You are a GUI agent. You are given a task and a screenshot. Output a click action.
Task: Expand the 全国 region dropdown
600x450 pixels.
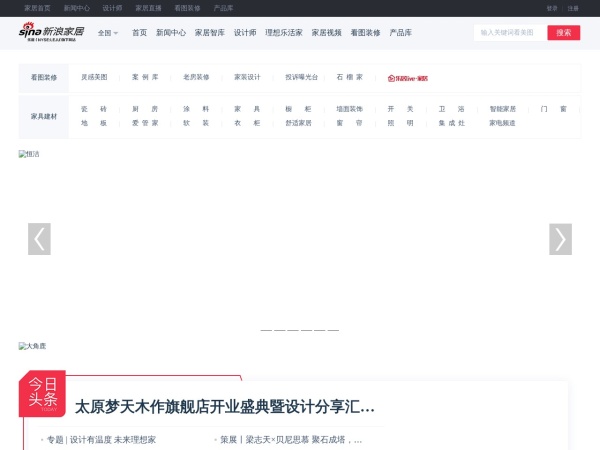(x=107, y=32)
